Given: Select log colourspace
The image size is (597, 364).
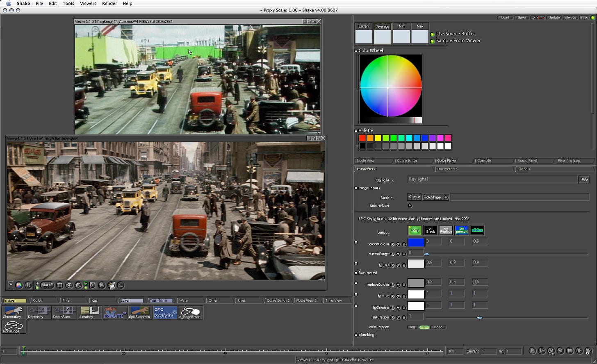Looking at the screenshot, I should 412,327.
